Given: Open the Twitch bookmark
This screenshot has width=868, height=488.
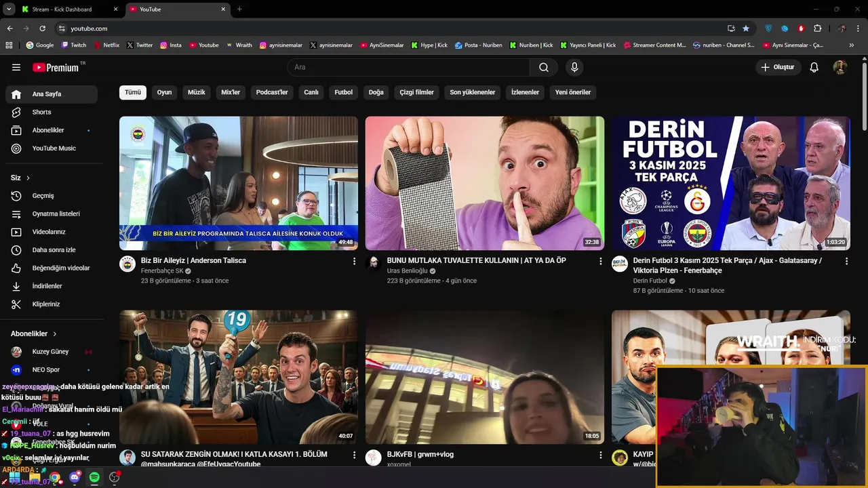Looking at the screenshot, I should point(74,45).
